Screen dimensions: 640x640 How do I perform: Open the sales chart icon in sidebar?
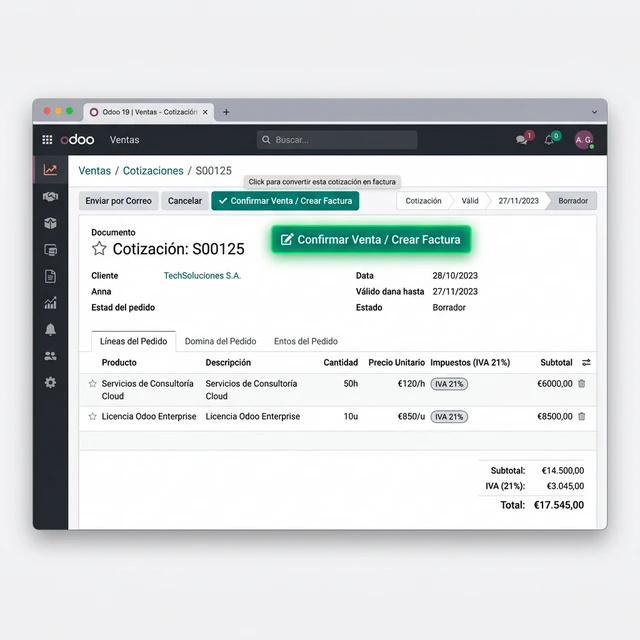pos(50,170)
